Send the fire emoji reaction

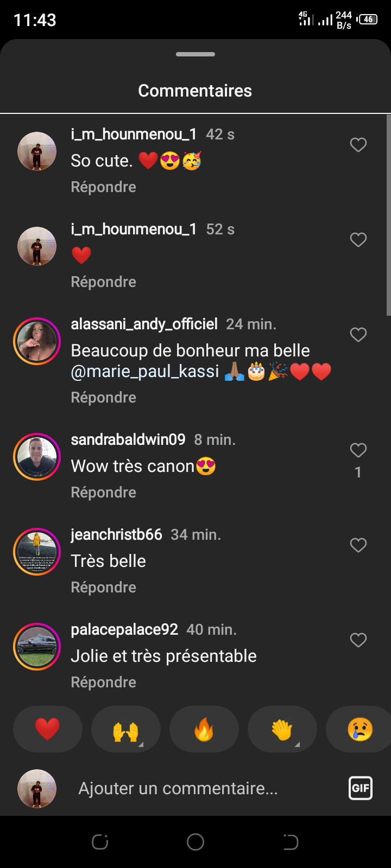coord(204,729)
